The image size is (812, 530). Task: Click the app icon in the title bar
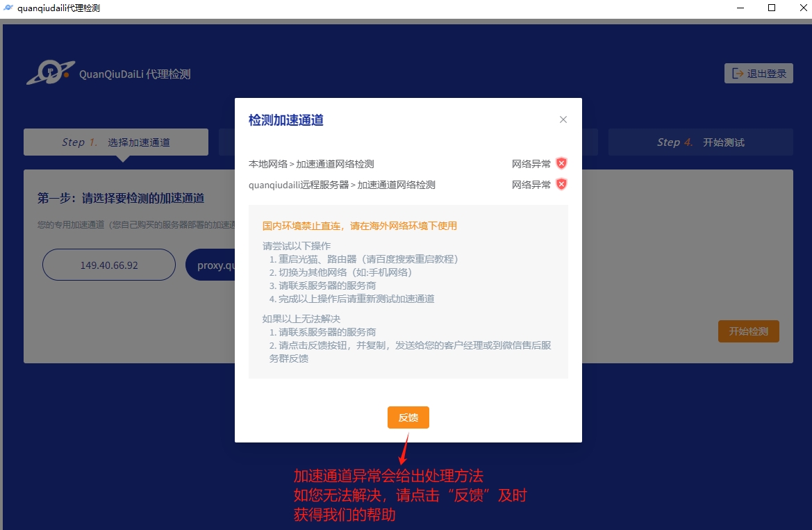[8, 8]
